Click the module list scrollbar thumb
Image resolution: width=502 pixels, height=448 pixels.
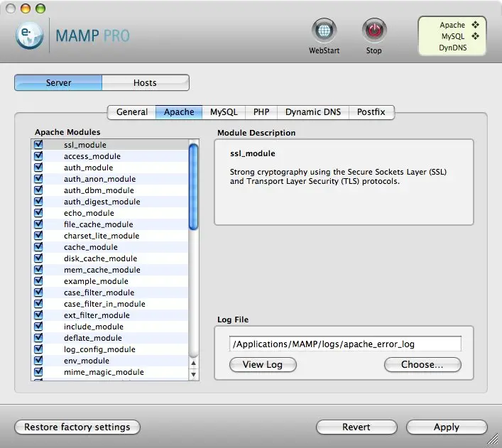(x=193, y=187)
